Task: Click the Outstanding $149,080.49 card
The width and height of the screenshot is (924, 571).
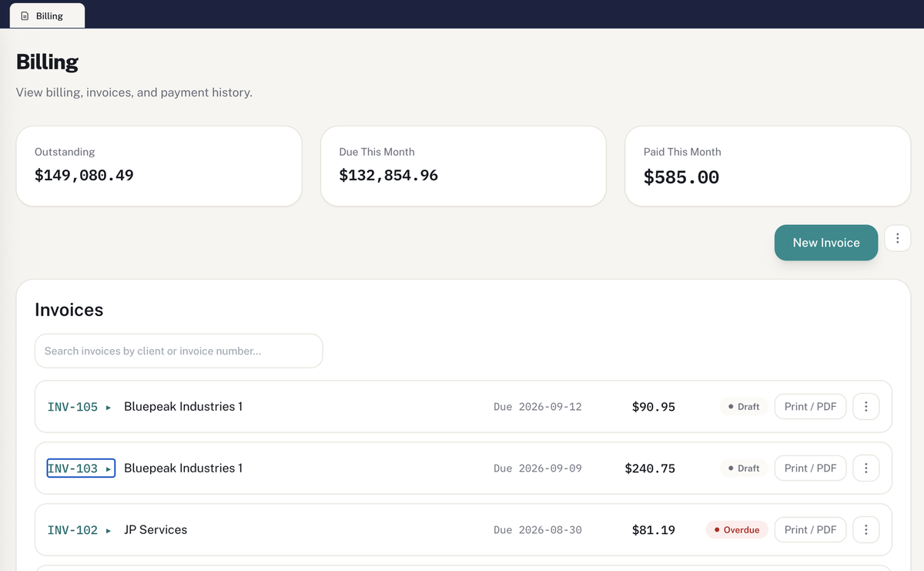Action: 159,166
